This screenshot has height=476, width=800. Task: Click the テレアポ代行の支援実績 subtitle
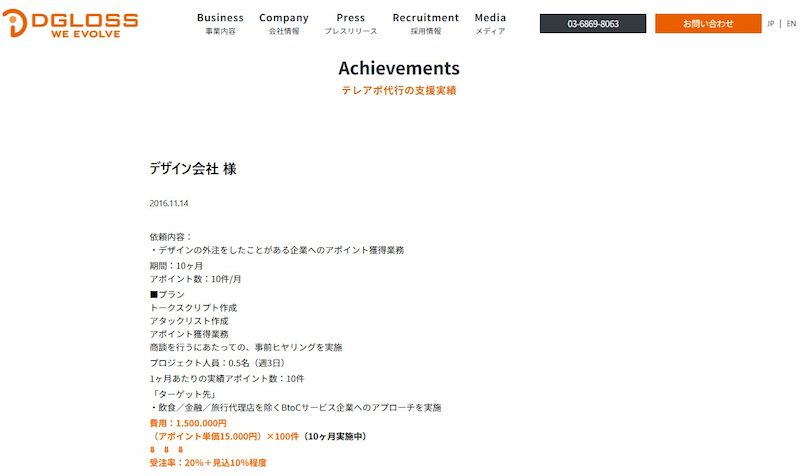399,90
